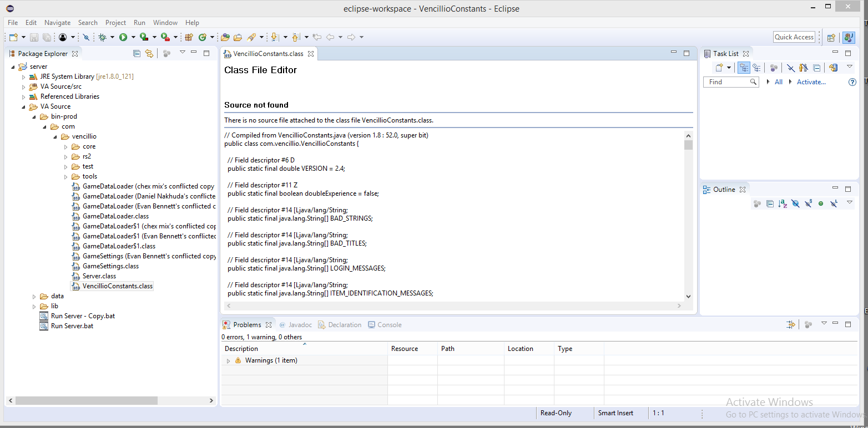The height and width of the screenshot is (428, 868).
Task: Click the Previous Annotation icon
Action: (x=296, y=37)
